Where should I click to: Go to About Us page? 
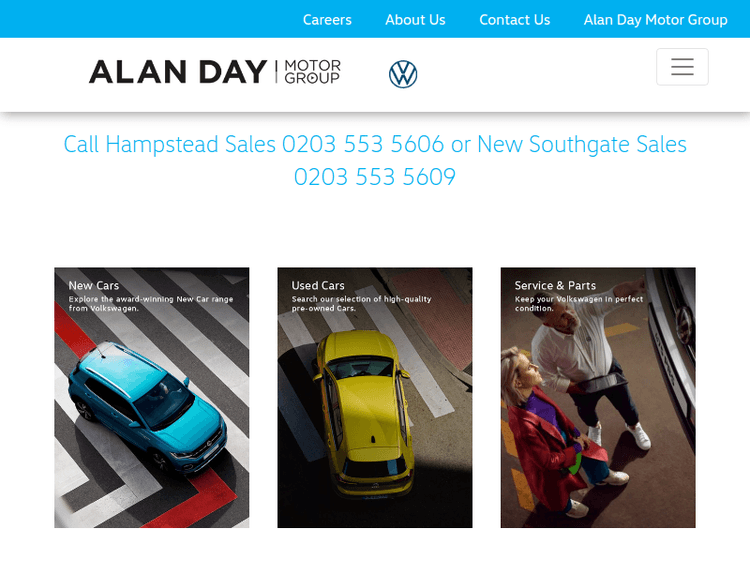(x=415, y=20)
